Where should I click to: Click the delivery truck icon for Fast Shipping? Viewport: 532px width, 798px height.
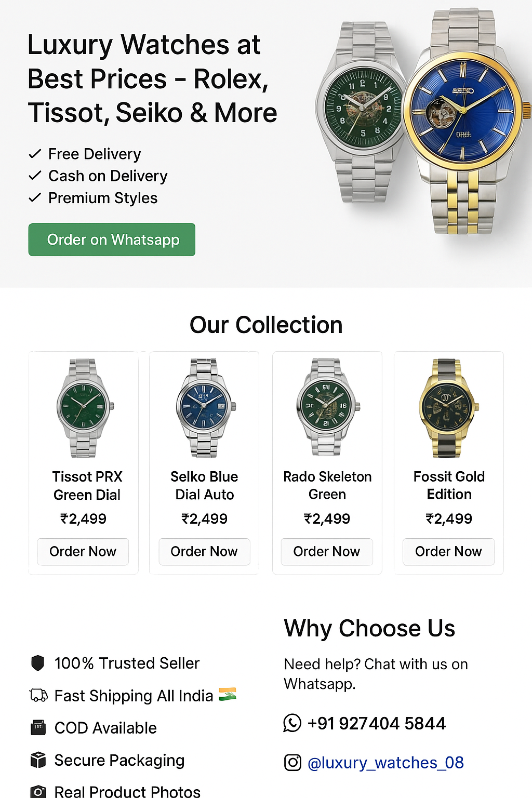38,695
